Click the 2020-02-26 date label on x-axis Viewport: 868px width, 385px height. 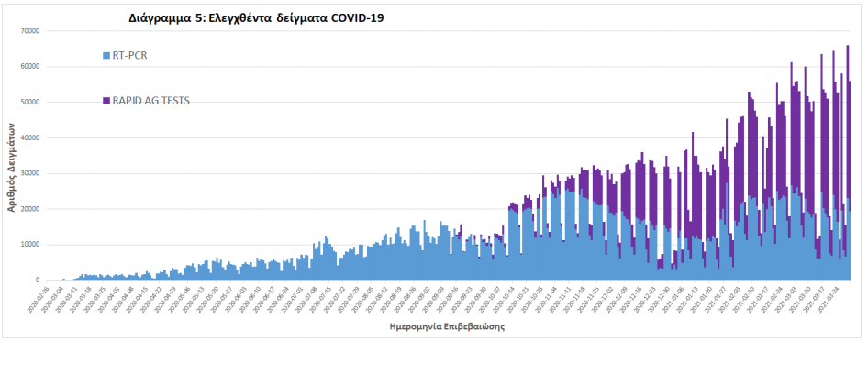(x=39, y=299)
